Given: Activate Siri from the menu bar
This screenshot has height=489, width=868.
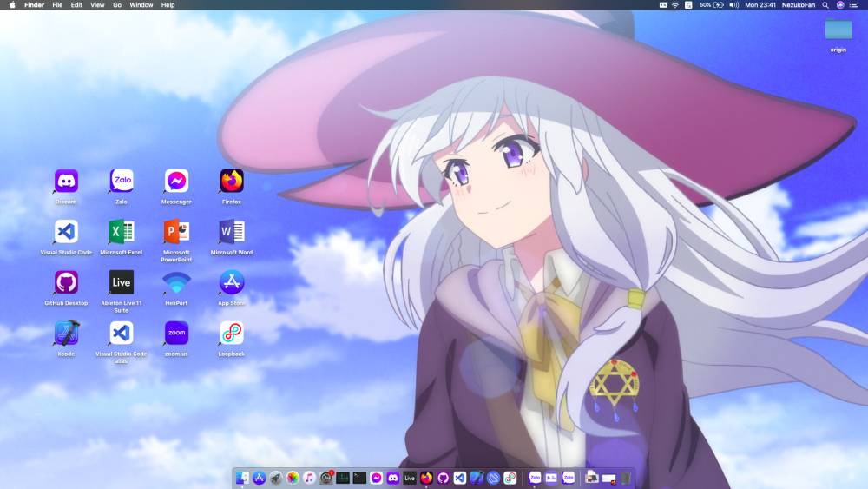Looking at the screenshot, I should tap(840, 5).
